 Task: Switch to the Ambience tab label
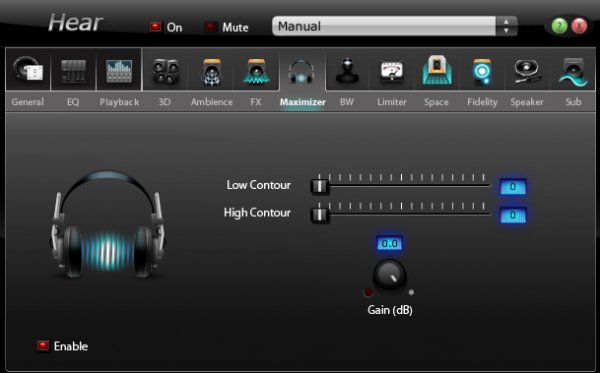click(x=212, y=102)
